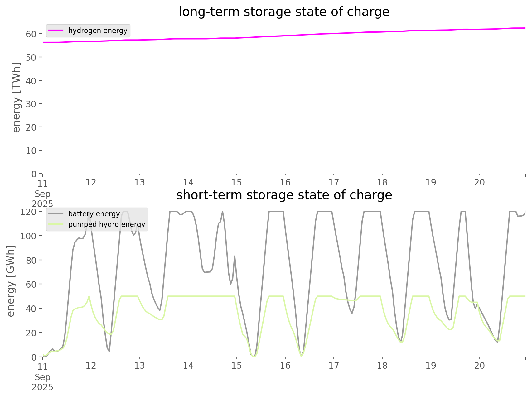Click the hydrogen energy legend line swatch
532x398 pixels.
(x=56, y=31)
